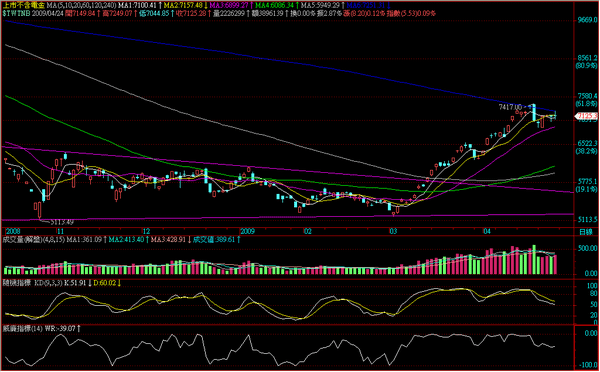
Task: Click the (38.2%) retracement label
Action: [587, 151]
